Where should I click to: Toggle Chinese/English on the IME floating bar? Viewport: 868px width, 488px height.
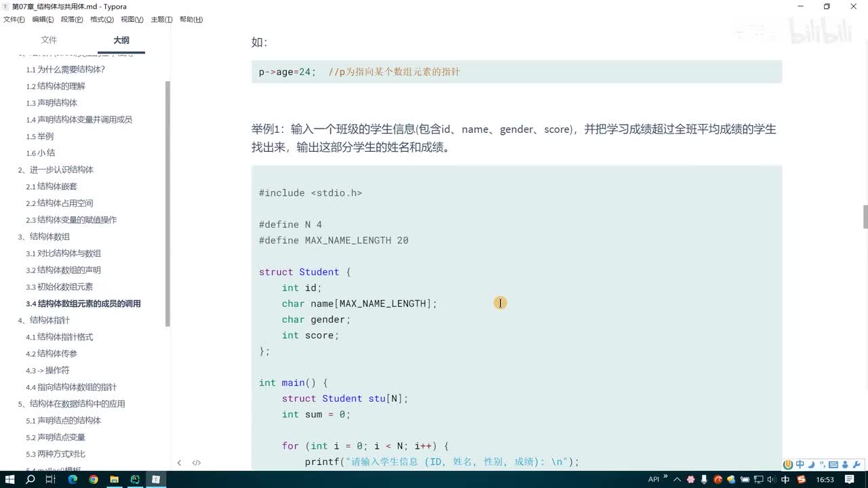click(800, 464)
